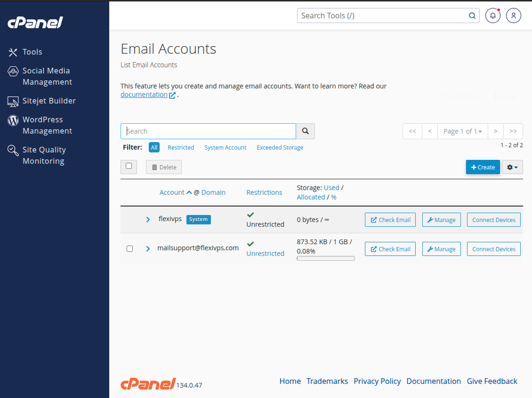Manage the mailsupport@flexivps.com account
Screen dimensions: 532x398
coord(442,249)
